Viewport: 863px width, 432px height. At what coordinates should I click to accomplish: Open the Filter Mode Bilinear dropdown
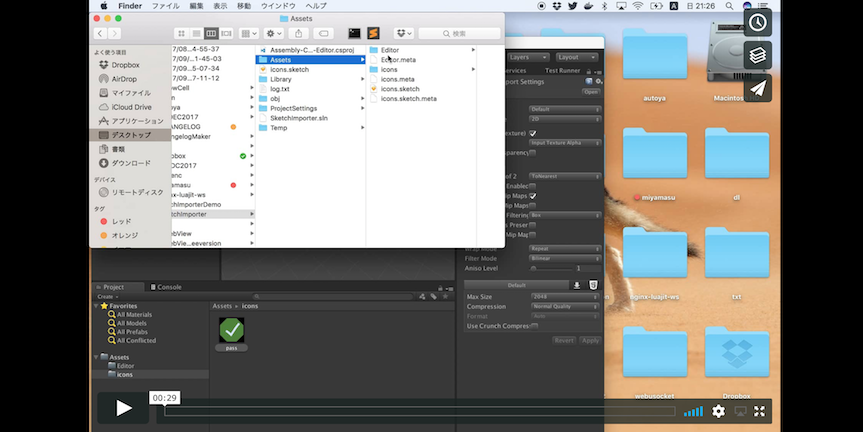(x=565, y=258)
